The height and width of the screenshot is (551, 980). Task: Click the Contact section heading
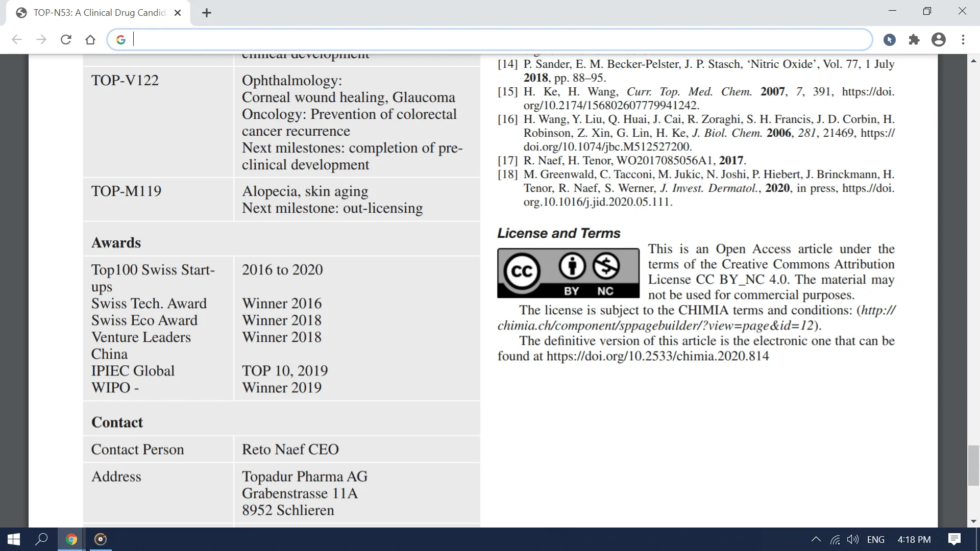[117, 422]
